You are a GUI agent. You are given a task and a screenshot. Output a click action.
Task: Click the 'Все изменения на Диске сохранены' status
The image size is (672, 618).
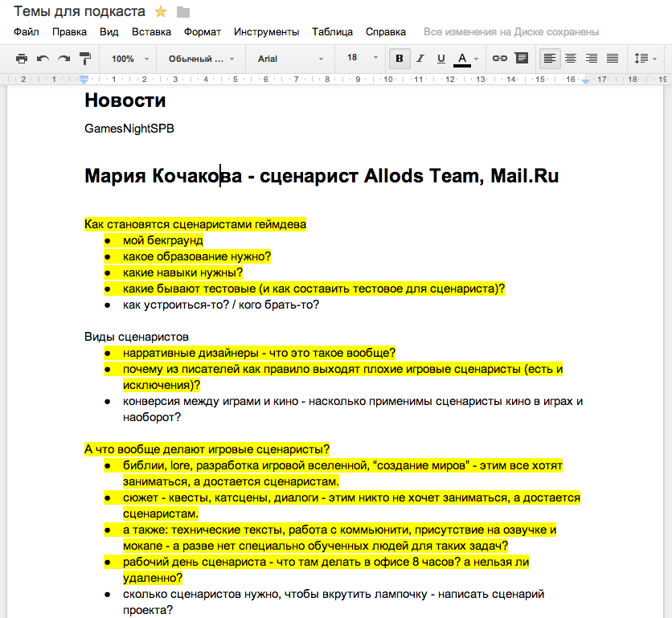point(511,32)
